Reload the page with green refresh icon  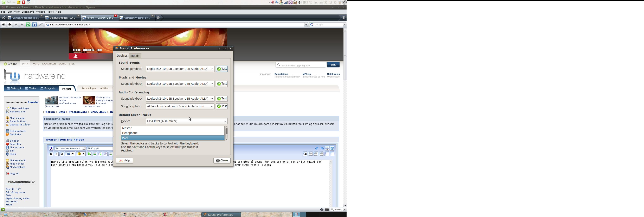[x=28, y=25]
